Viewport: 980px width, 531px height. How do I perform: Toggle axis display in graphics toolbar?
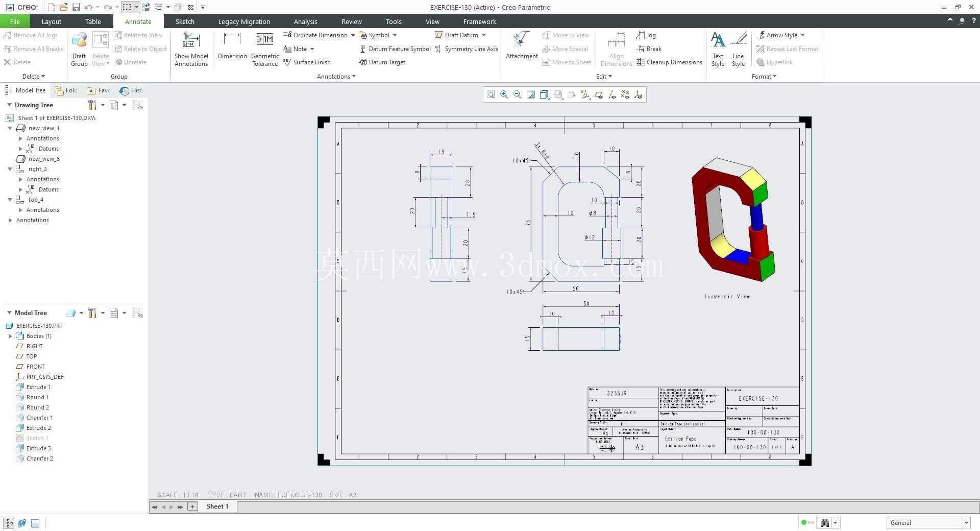[612, 94]
